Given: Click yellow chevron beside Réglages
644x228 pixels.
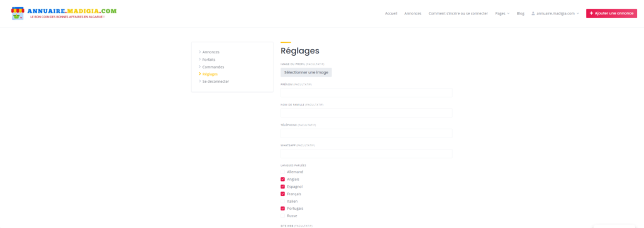Looking at the screenshot, I should 199,74.
